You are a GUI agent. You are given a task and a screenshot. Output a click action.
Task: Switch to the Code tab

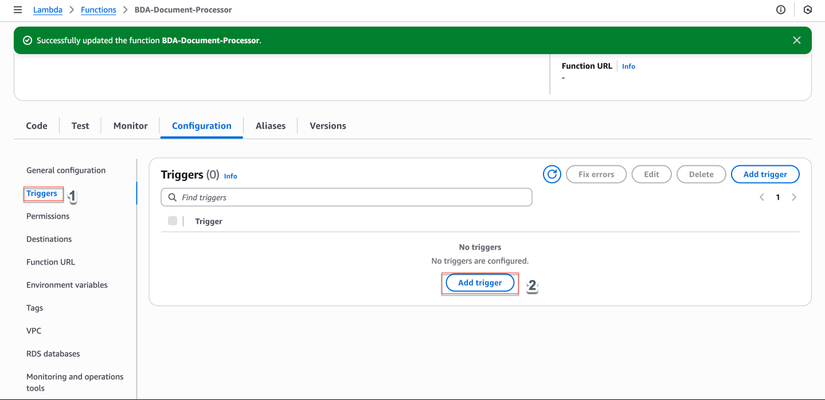pyautogui.click(x=37, y=126)
